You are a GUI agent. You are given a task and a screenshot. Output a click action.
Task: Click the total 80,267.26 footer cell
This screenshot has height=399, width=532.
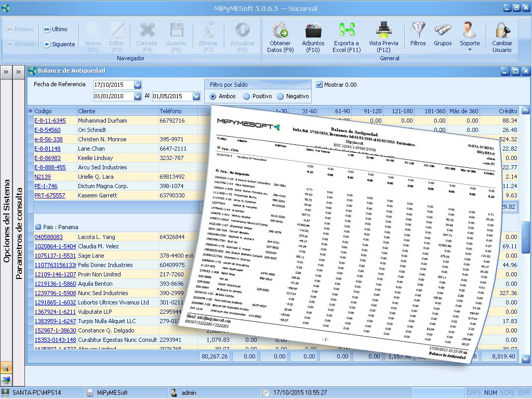(x=215, y=356)
